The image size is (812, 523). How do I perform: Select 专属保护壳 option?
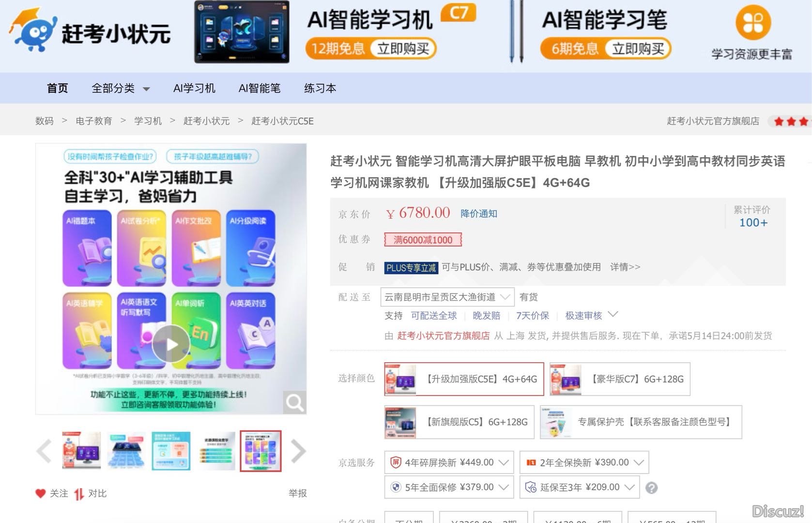pos(641,422)
